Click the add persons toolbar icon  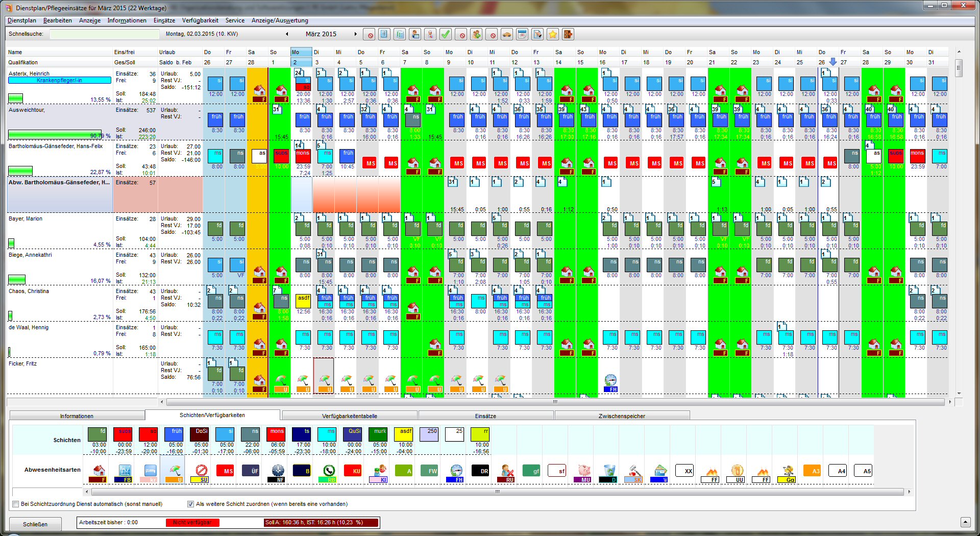(x=476, y=34)
